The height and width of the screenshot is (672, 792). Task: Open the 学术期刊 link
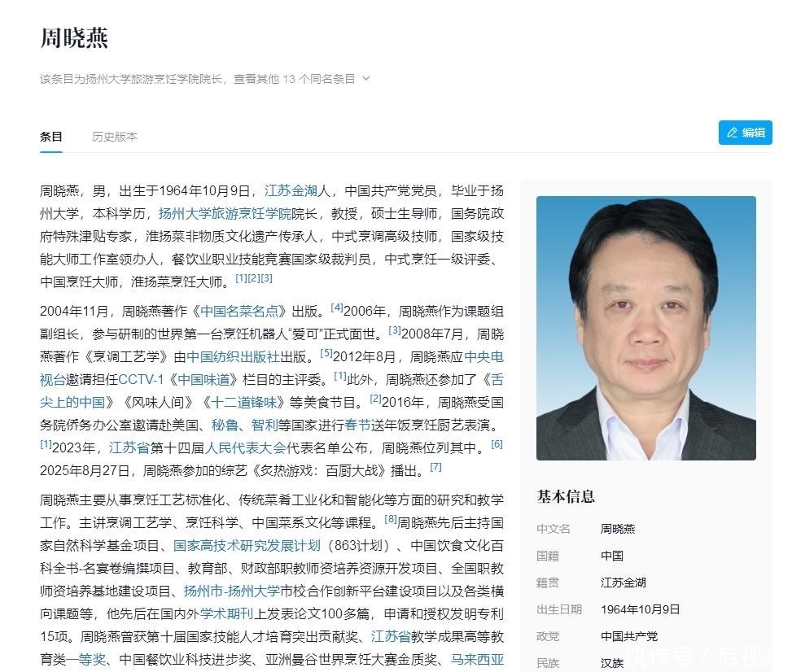pyautogui.click(x=227, y=614)
